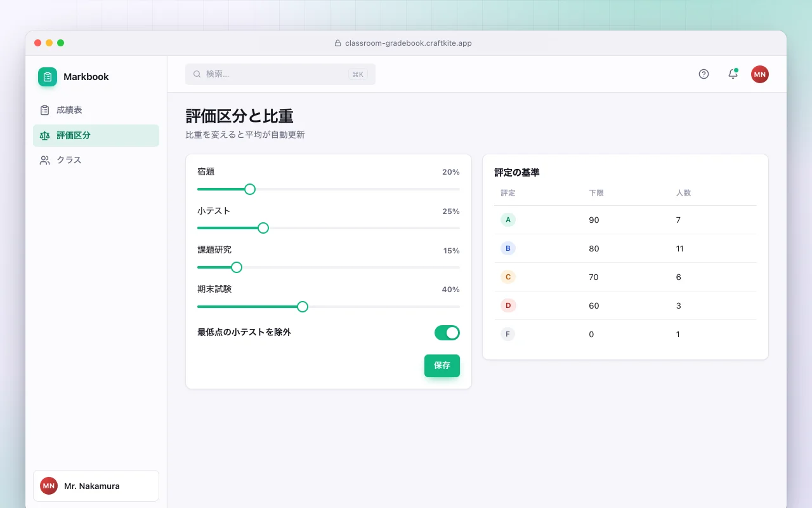Click the 評価区分 scales icon in sidebar
The height and width of the screenshot is (508, 812).
pos(44,135)
